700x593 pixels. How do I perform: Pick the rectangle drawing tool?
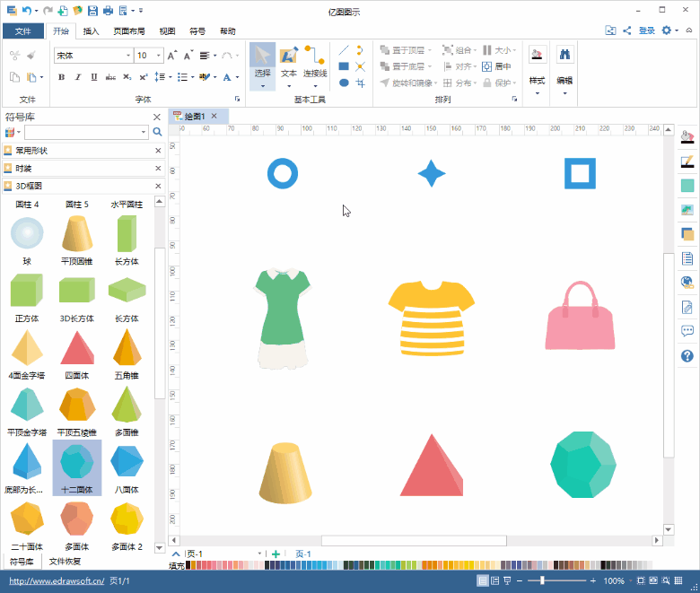pyautogui.click(x=344, y=66)
